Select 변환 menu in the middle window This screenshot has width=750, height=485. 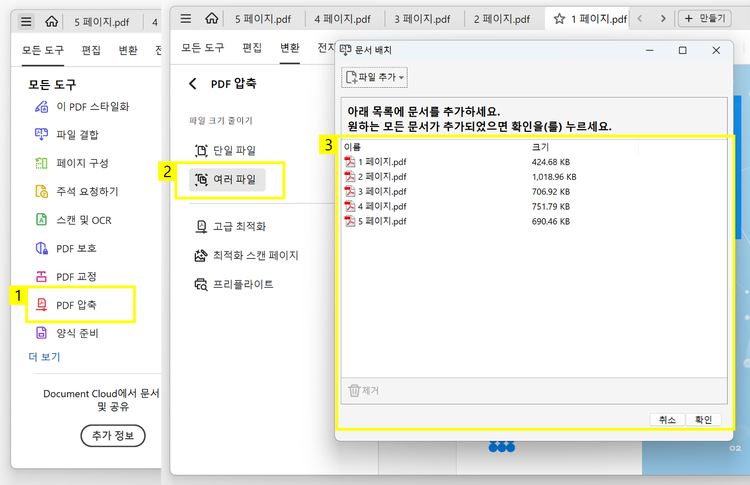click(289, 48)
